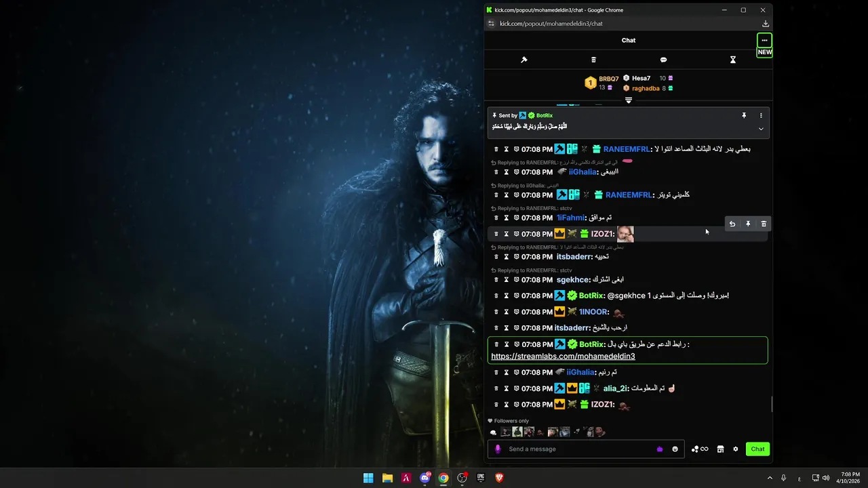The height and width of the screenshot is (488, 868).
Task: Delete RANEEMFRL's second message
Action: (x=496, y=195)
